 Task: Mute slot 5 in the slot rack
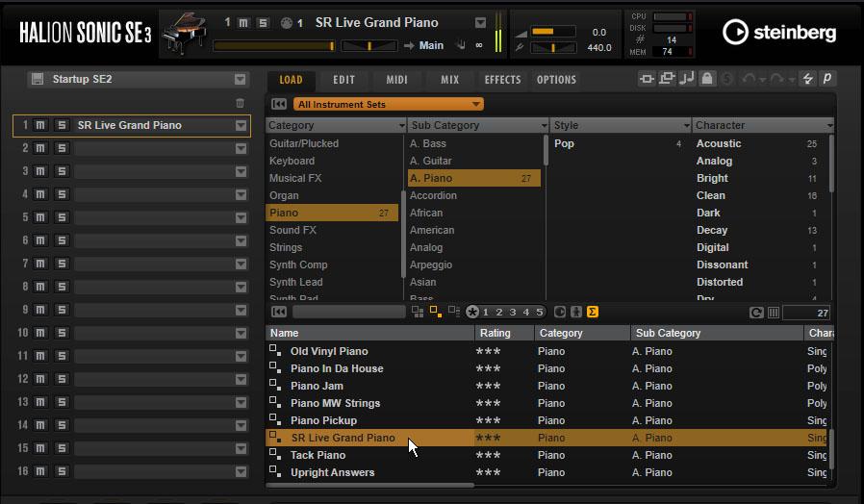click(40, 217)
